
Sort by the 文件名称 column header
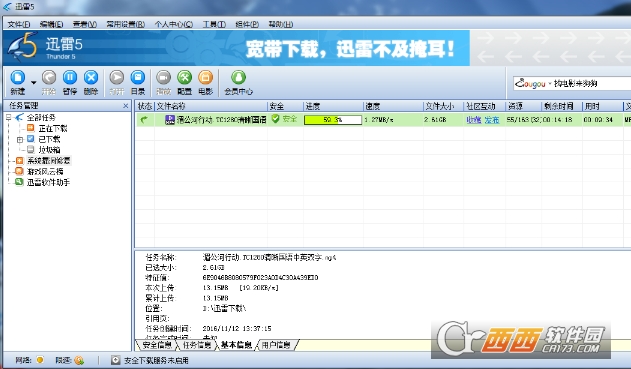tap(211, 106)
